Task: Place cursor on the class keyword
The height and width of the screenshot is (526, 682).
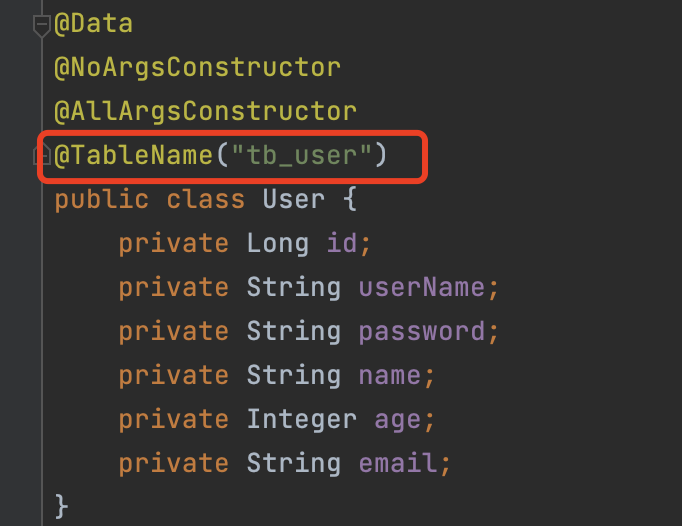Action: tap(205, 199)
